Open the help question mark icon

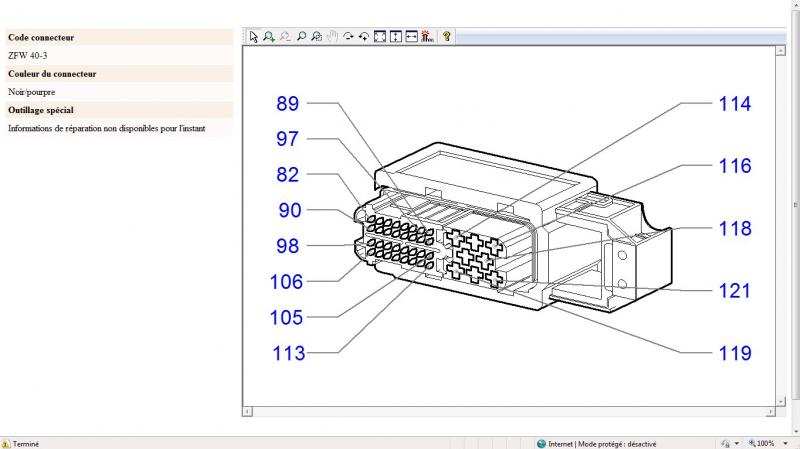(x=447, y=36)
